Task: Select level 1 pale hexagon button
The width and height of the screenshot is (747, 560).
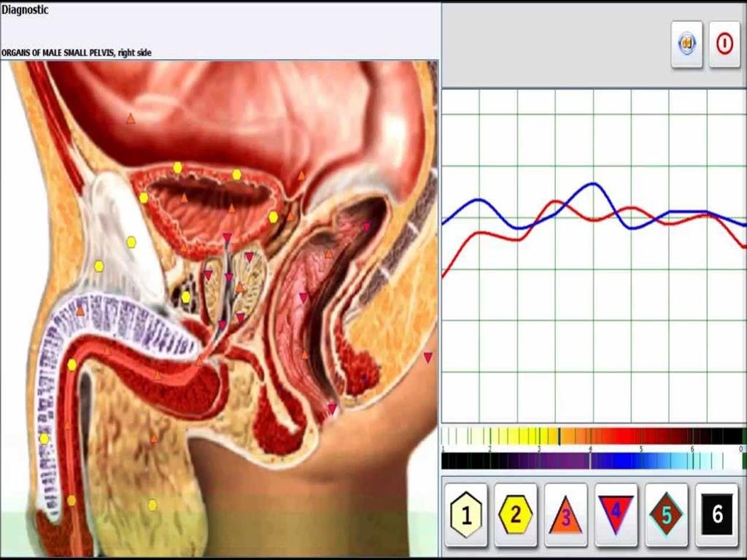Action: 465,515
